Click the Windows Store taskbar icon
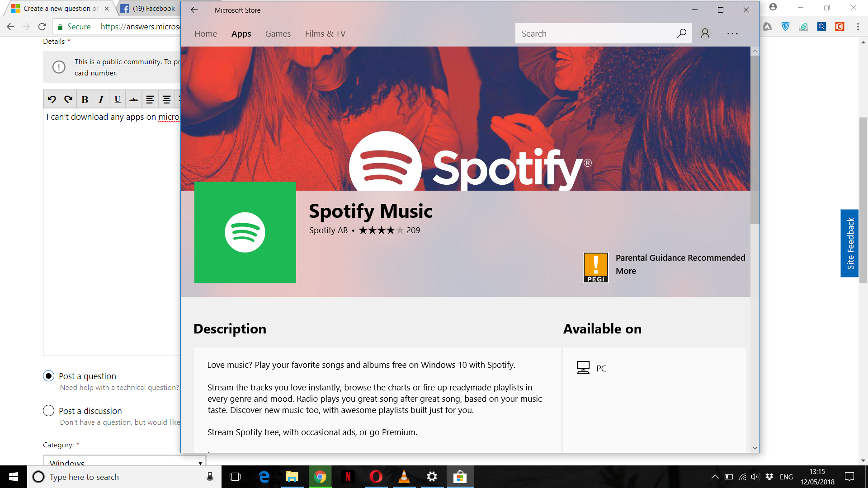The image size is (868, 488). tap(460, 477)
